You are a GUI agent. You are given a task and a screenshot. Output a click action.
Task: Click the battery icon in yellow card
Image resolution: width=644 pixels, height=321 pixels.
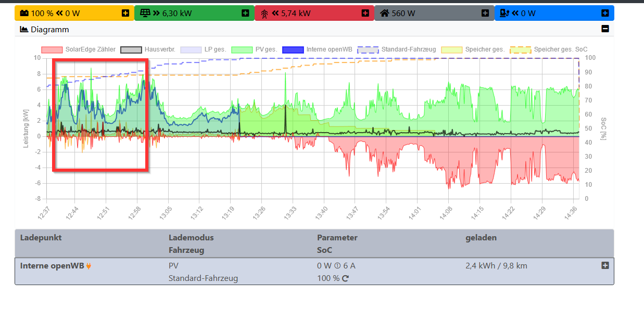click(x=24, y=13)
